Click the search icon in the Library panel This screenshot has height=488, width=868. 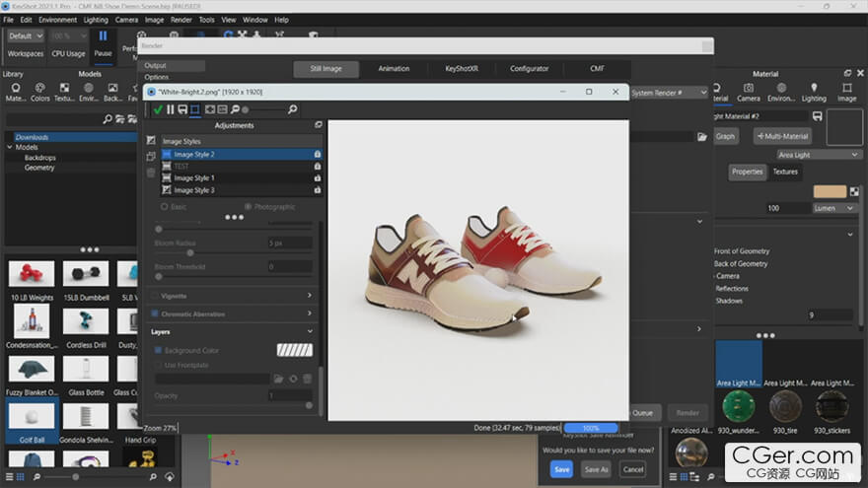108,119
